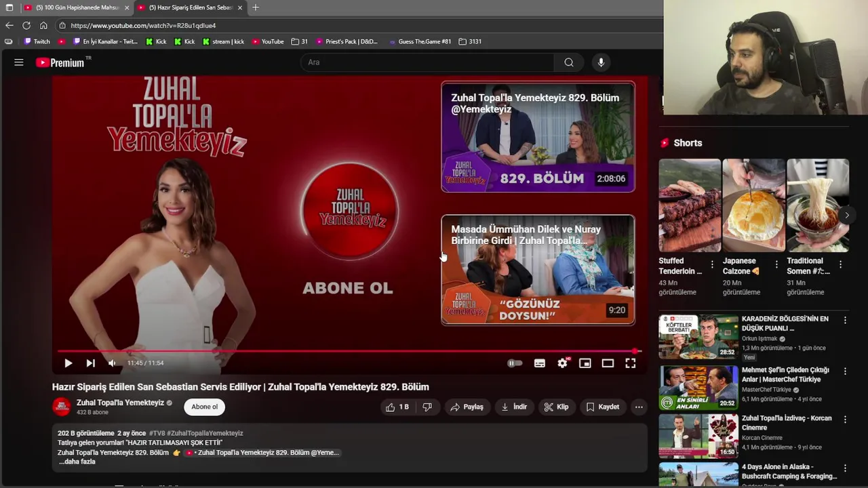Open Japanese Calzone short thumbnail
The width and height of the screenshot is (868, 488).
753,205
